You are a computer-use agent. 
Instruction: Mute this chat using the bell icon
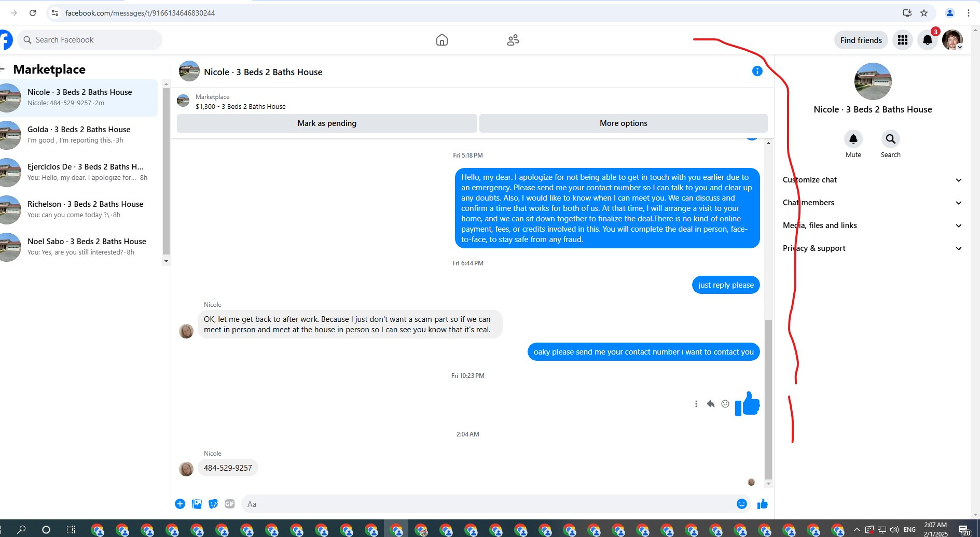coord(853,139)
